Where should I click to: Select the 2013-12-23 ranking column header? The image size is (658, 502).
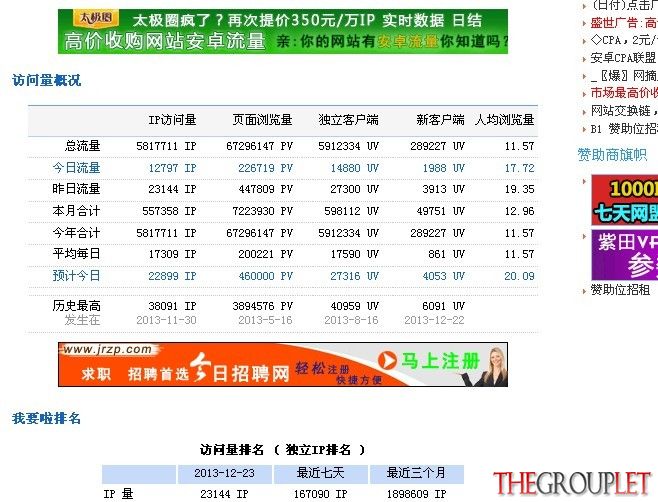(225, 473)
